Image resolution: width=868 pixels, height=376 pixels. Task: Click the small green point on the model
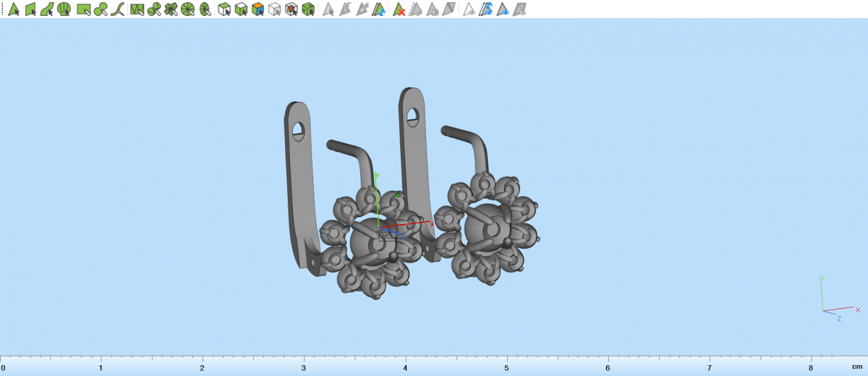pos(399,195)
